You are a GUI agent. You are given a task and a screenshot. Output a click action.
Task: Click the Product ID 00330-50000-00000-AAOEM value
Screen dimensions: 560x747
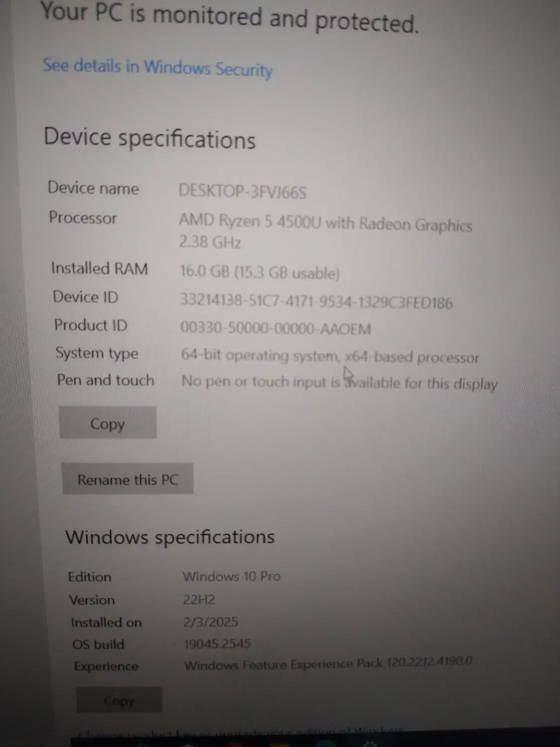coord(276,328)
